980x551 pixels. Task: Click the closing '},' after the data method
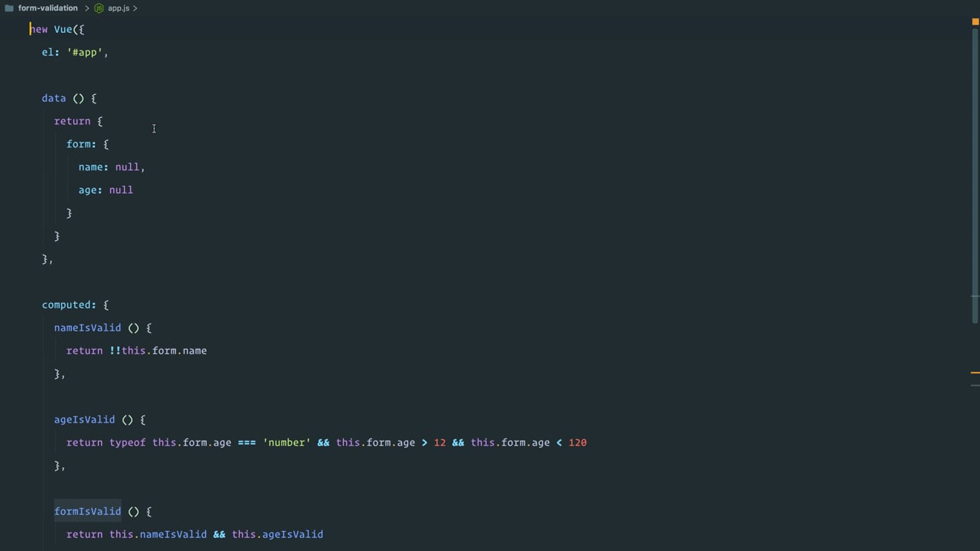pyautogui.click(x=47, y=259)
